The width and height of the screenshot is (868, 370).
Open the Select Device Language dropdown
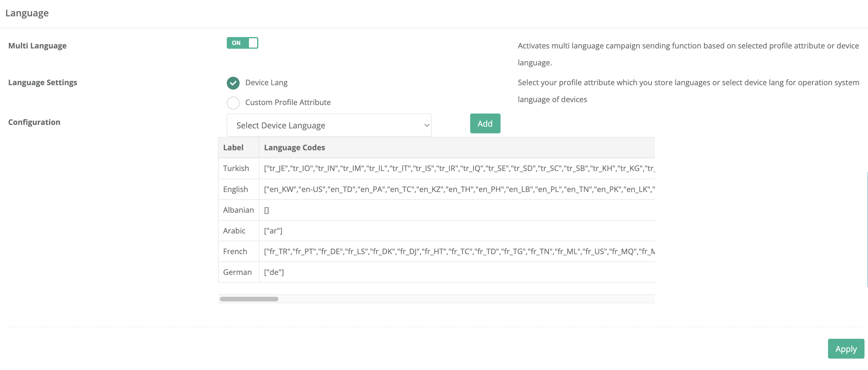click(x=329, y=125)
